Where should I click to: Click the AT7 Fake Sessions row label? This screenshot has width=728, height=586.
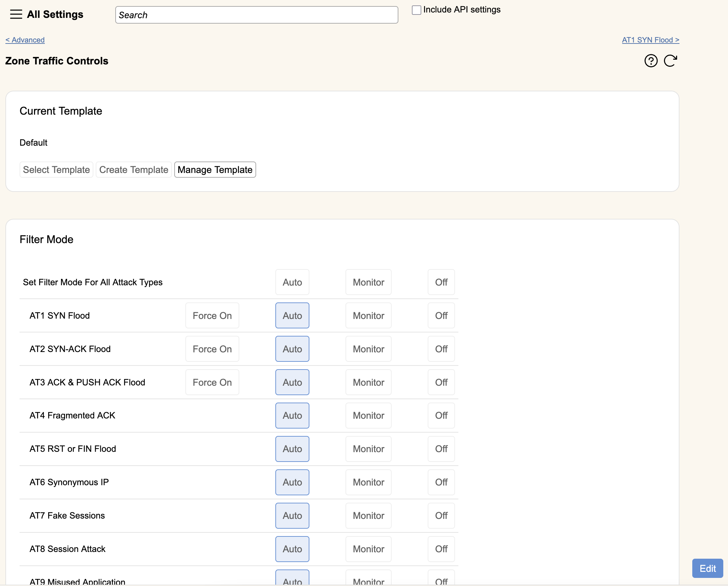pos(67,516)
